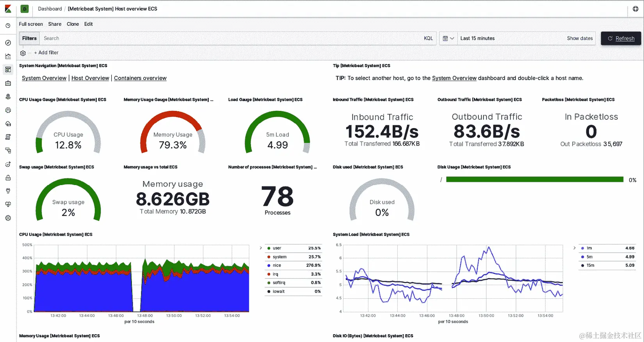Open Visualize chart icon in sidebar
644x342 pixels.
point(8,56)
